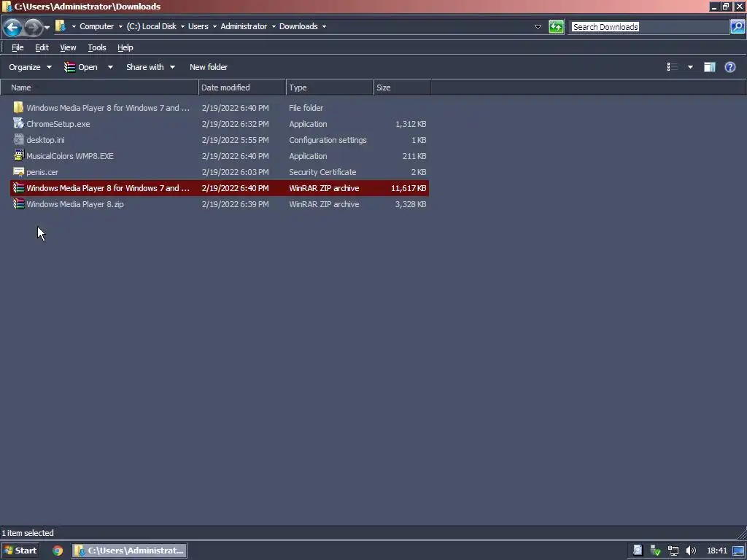Image resolution: width=747 pixels, height=560 pixels.
Task: Click the green shield tray icon
Action: pos(656,551)
